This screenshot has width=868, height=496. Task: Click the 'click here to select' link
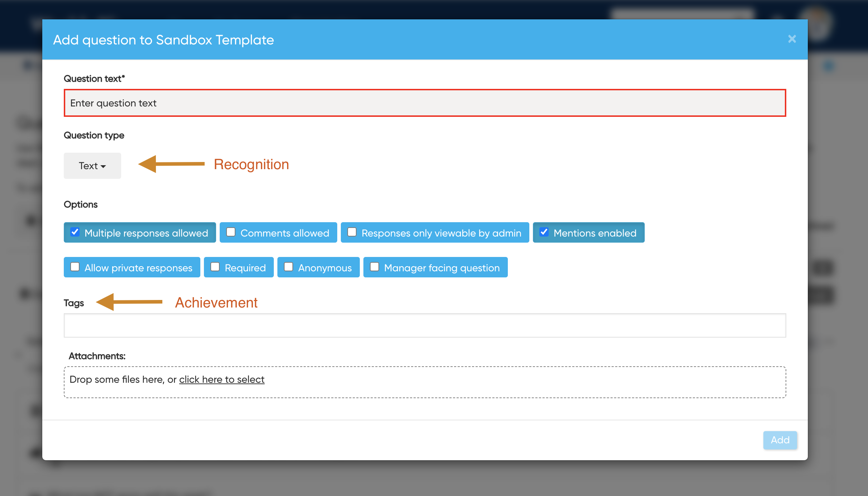pos(221,379)
